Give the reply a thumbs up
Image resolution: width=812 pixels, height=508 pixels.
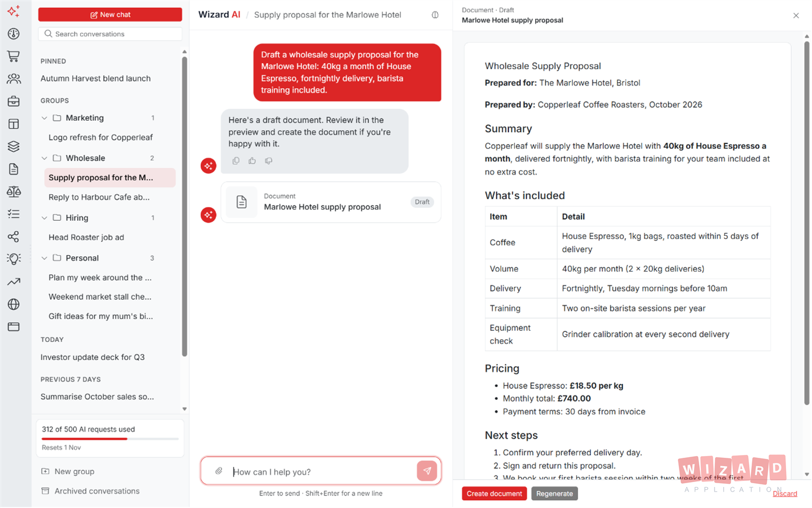click(252, 161)
